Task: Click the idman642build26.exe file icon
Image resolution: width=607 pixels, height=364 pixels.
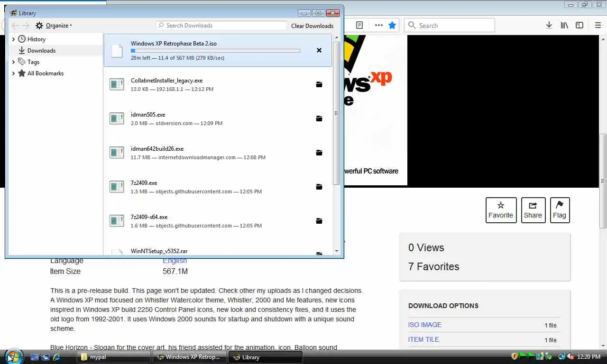Action: 117,153
